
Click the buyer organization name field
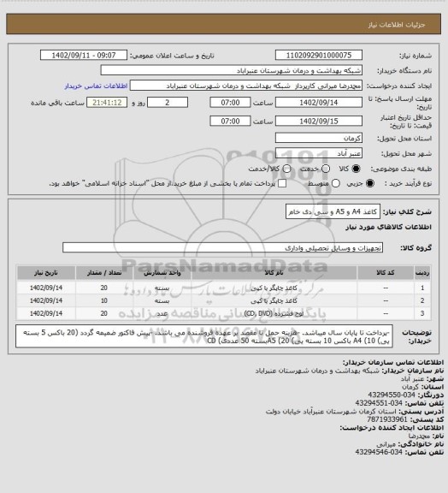(x=231, y=70)
